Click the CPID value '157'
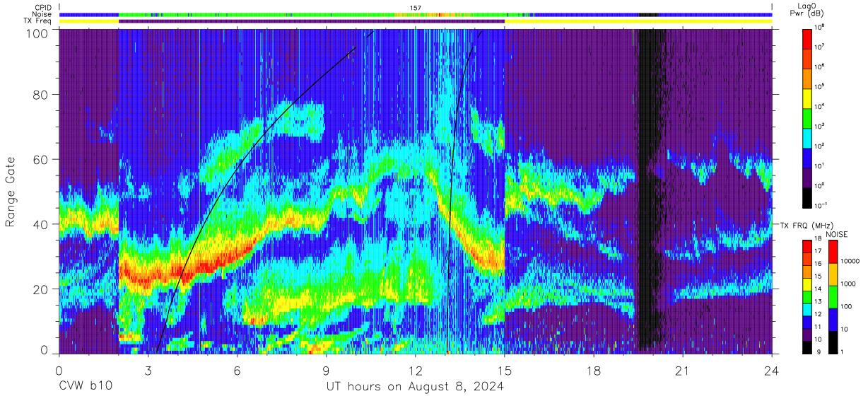 click(x=416, y=8)
